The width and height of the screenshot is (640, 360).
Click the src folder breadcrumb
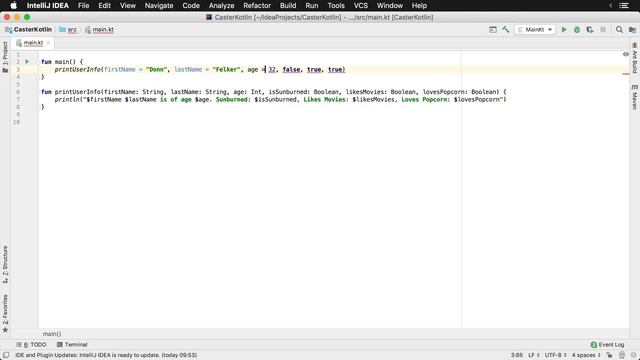coord(68,29)
